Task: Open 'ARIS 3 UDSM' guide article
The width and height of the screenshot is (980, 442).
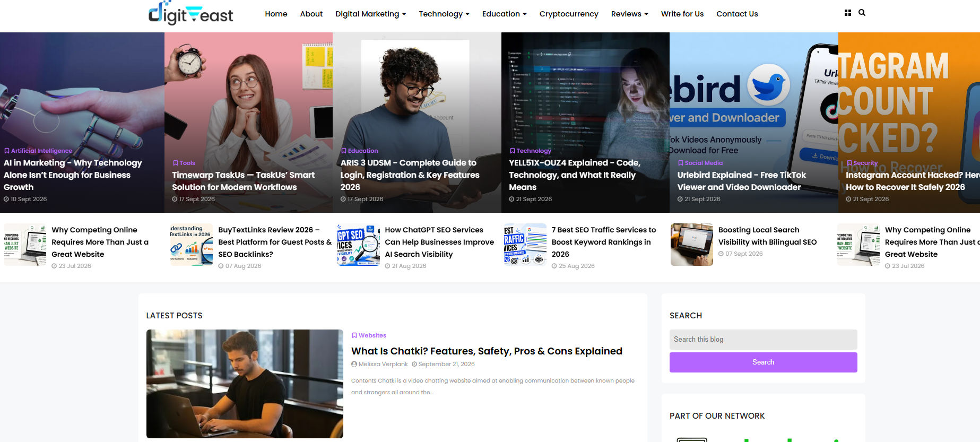Action: point(410,175)
